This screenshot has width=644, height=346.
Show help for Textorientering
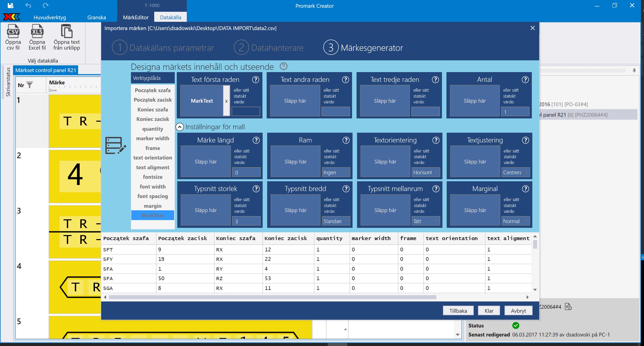(x=436, y=140)
